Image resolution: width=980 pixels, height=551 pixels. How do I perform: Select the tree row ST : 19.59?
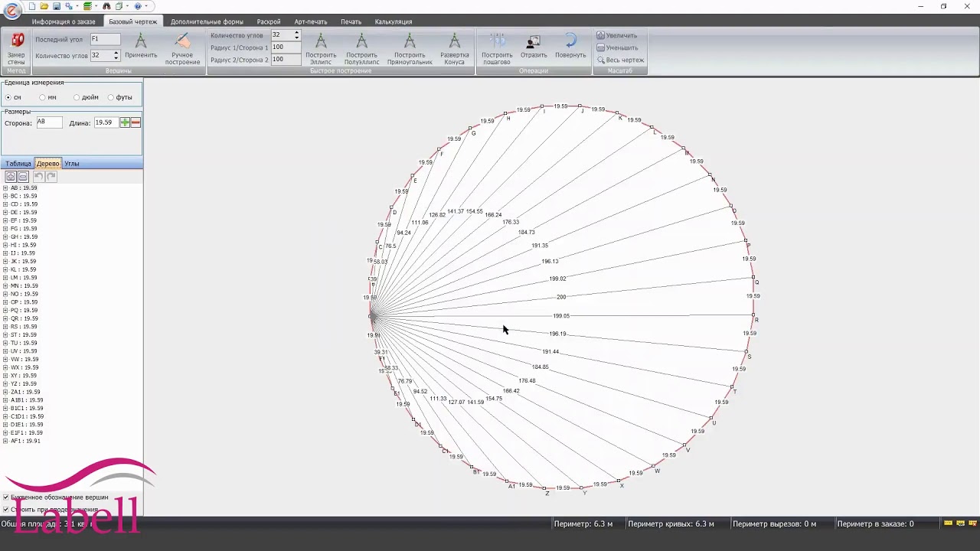tap(24, 334)
